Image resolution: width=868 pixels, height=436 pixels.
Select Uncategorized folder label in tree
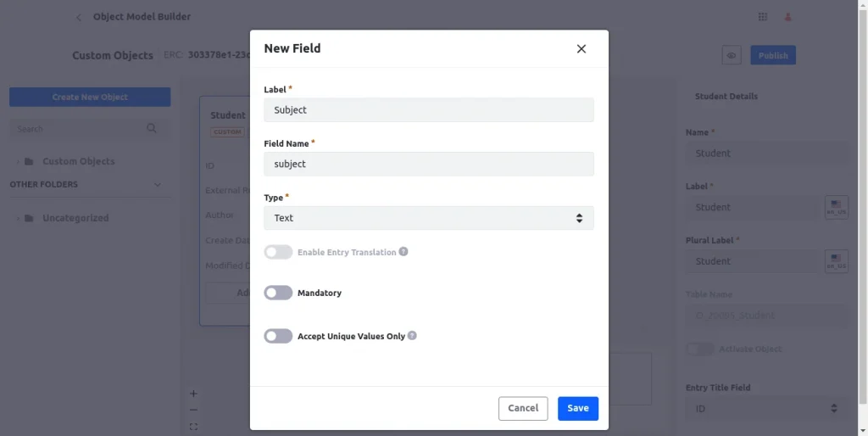(x=75, y=218)
